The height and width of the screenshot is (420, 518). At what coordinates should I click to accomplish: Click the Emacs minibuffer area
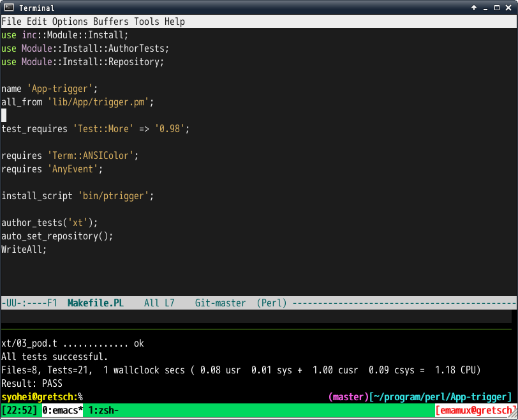coord(256,316)
